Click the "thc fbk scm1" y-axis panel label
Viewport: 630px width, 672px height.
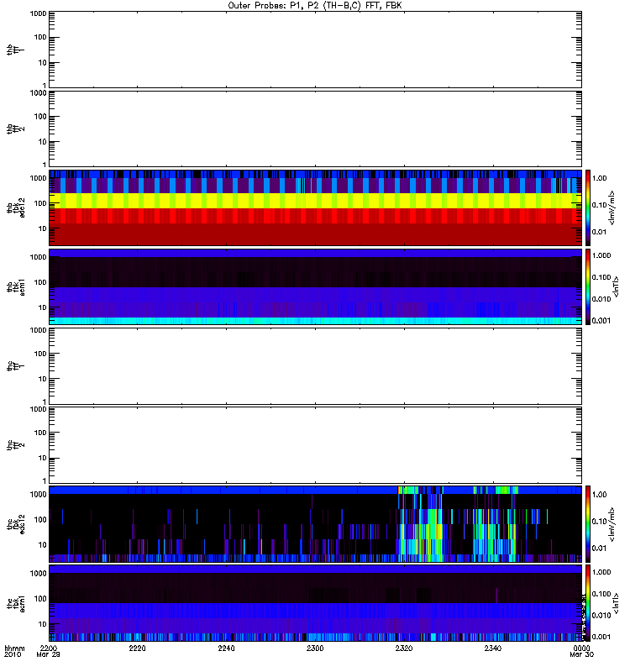[x=16, y=603]
